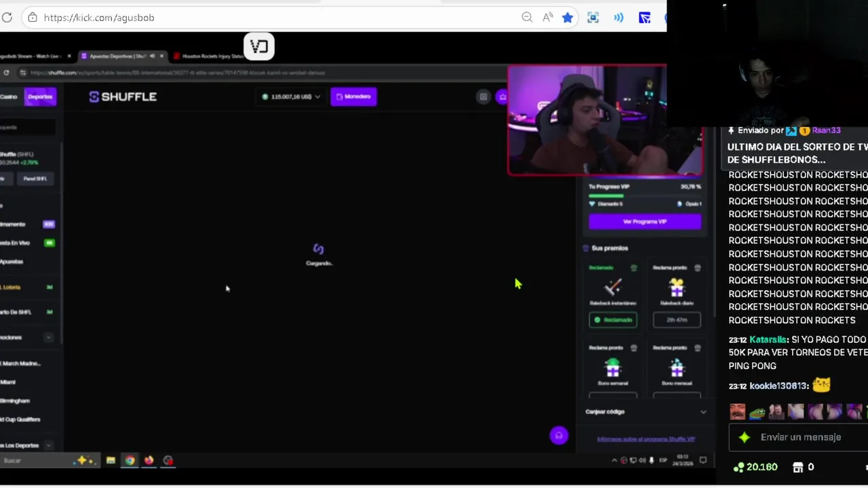Open File Explorer from the taskbar
868x488 pixels.
(x=111, y=461)
